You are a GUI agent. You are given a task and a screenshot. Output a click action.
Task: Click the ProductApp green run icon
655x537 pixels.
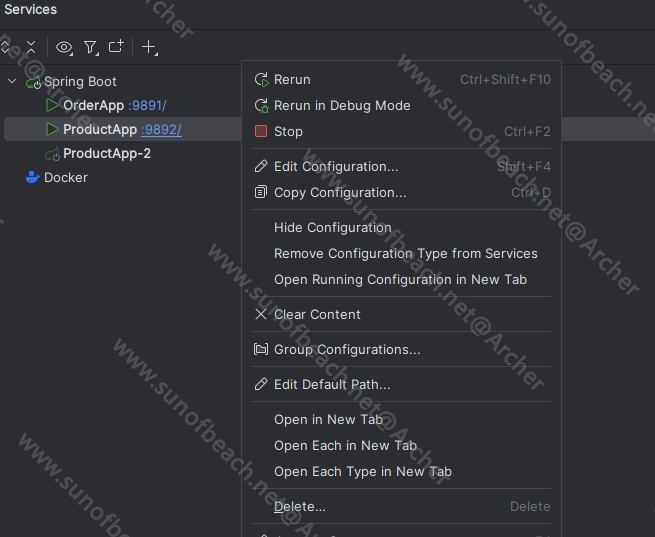52,129
